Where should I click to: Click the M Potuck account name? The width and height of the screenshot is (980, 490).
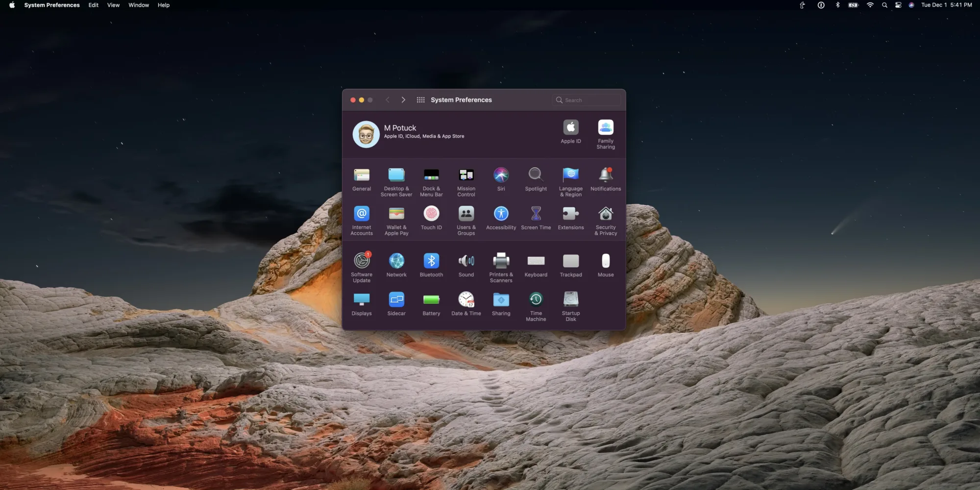click(400, 128)
